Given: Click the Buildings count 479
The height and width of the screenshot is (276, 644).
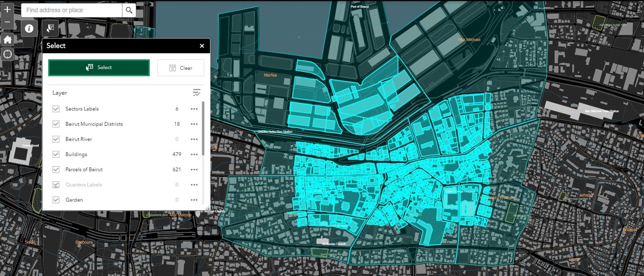Looking at the screenshot, I should click(x=177, y=154).
